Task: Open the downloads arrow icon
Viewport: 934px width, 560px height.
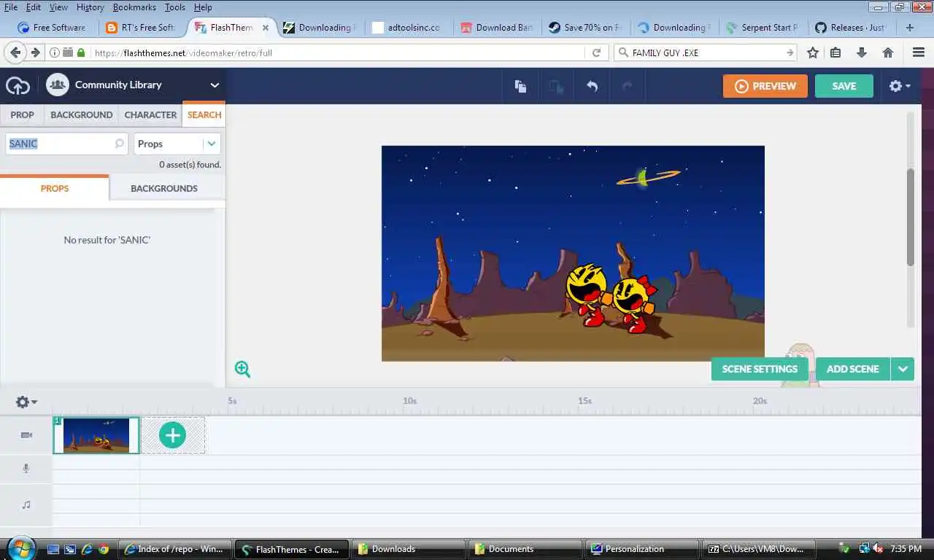Action: click(862, 52)
